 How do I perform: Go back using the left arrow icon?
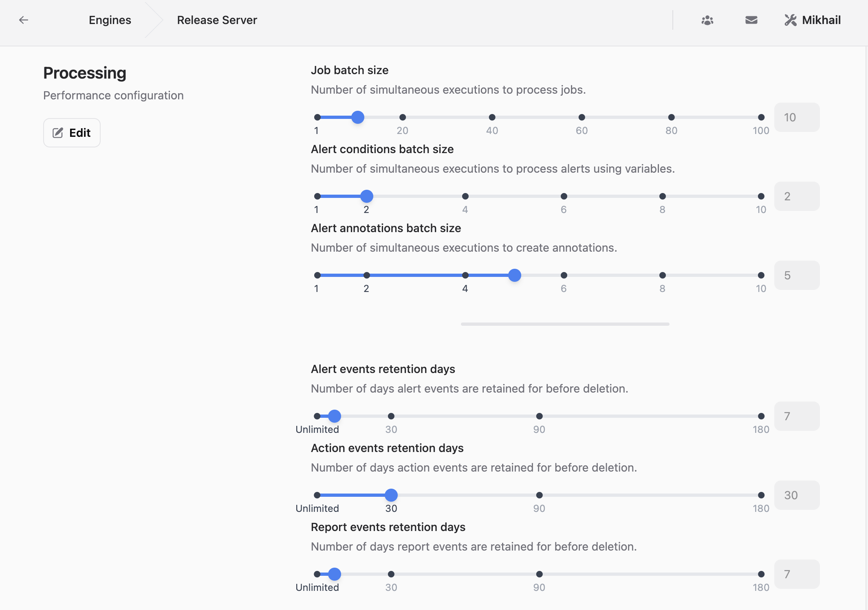point(24,20)
